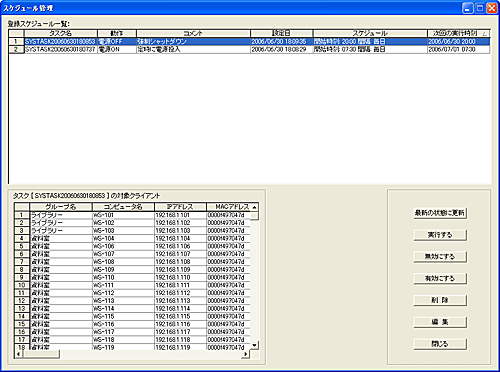Click the 強制シャットダウン comment cell
The image size is (500, 372).
(x=193, y=42)
